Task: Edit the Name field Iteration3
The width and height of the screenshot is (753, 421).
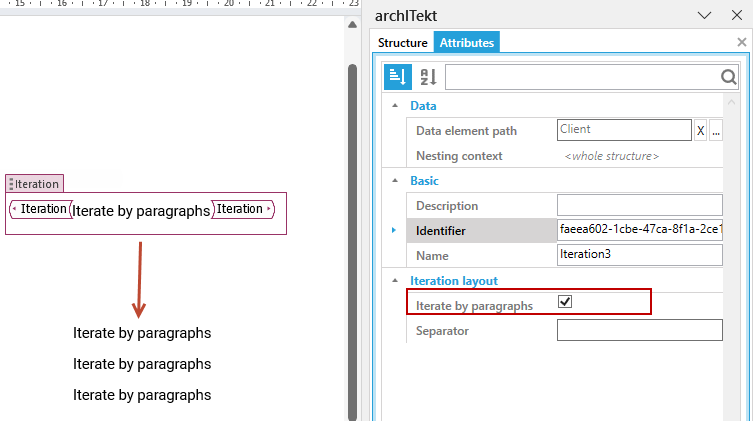Action: click(640, 255)
